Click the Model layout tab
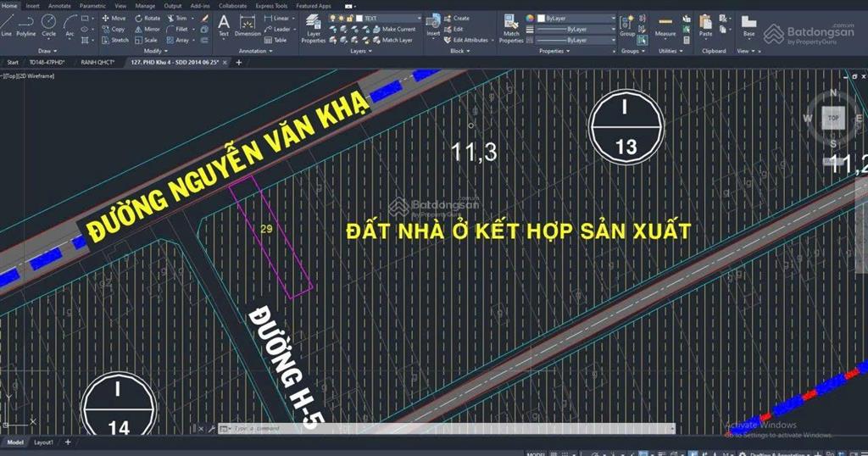868x456 pixels. coord(15,442)
